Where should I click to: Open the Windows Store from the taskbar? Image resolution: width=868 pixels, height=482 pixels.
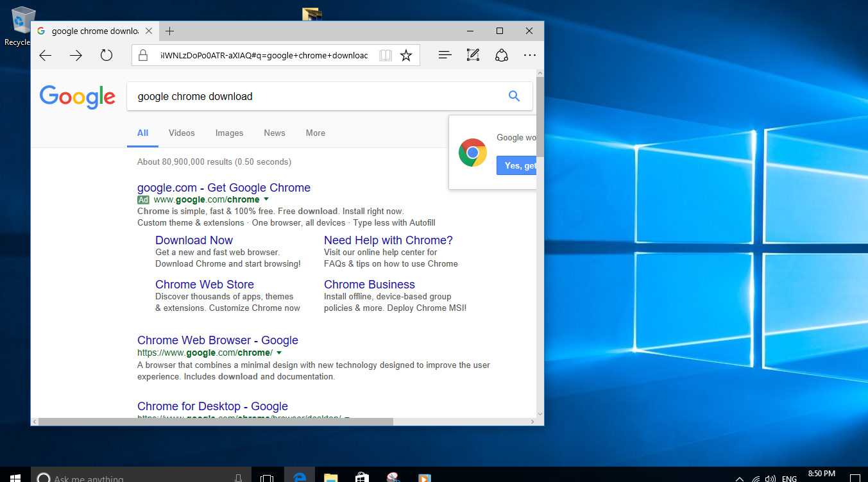pos(362,478)
